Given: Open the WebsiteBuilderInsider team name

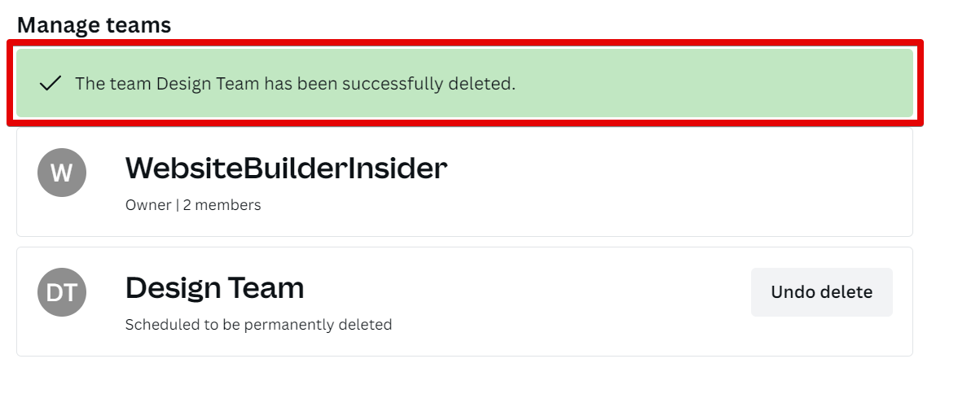Looking at the screenshot, I should pyautogui.click(x=286, y=168).
